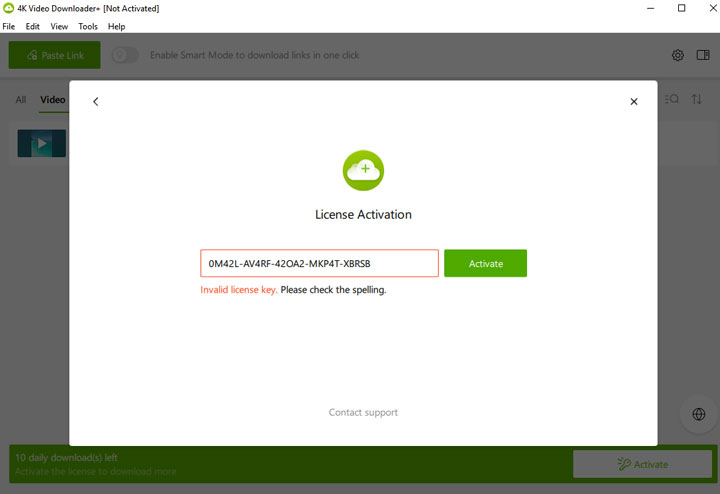Open the Edit menu
Viewport: 720px width, 494px height.
pos(33,27)
